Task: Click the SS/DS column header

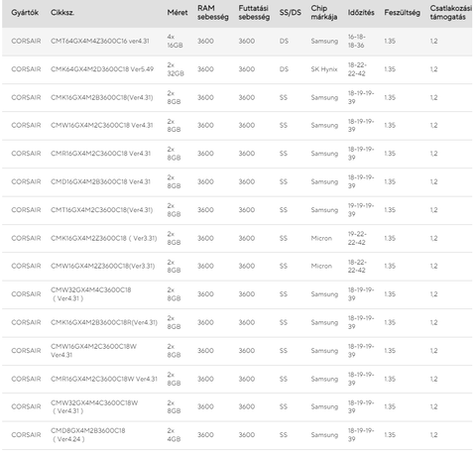Action: coord(291,13)
